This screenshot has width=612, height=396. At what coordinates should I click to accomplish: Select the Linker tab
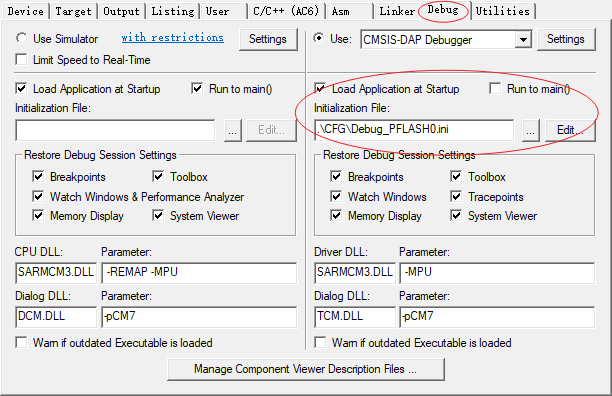coord(397,11)
